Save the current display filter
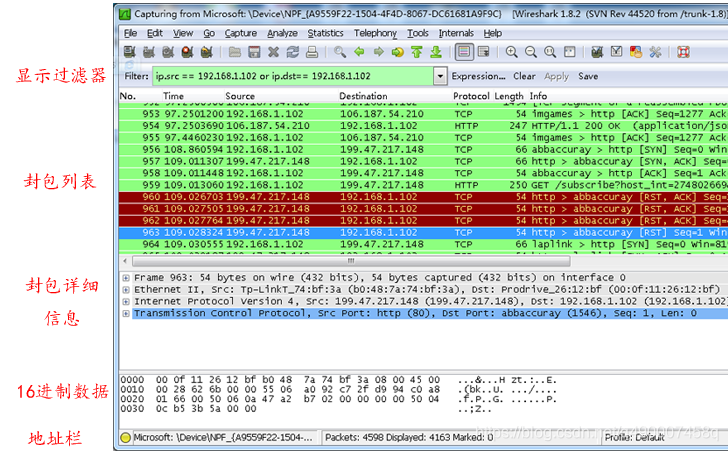The height and width of the screenshot is (451, 728). pos(588,76)
